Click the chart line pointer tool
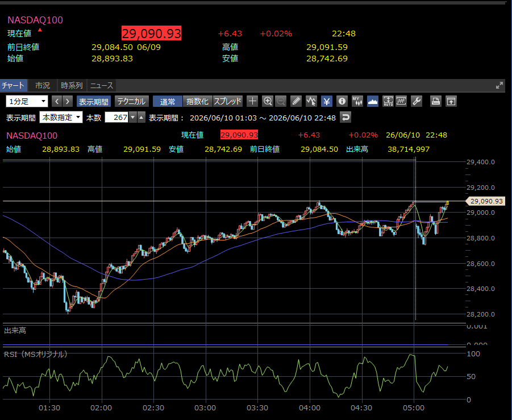 [311, 101]
